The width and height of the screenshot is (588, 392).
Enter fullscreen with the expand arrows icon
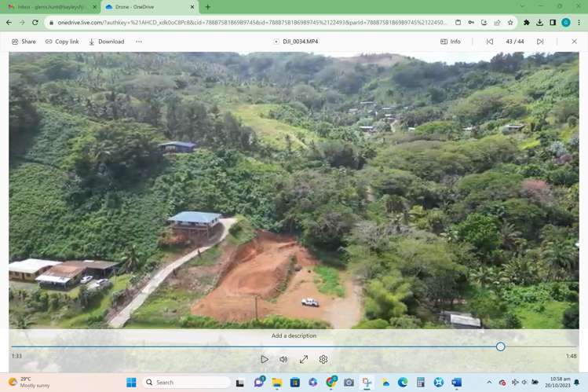pyautogui.click(x=304, y=359)
